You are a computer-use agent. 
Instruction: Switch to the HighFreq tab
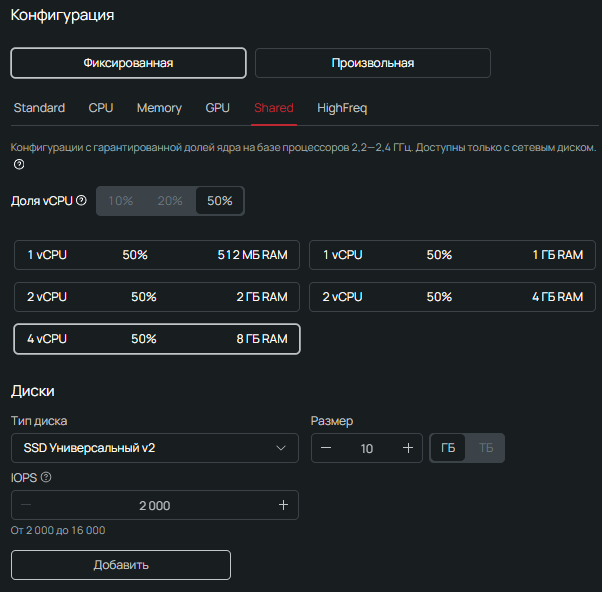[x=342, y=108]
